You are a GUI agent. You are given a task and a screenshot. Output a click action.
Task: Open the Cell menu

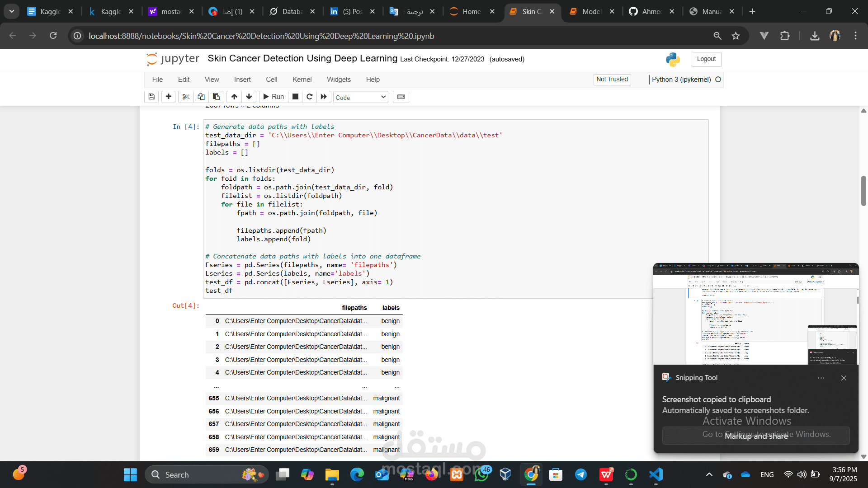point(272,80)
